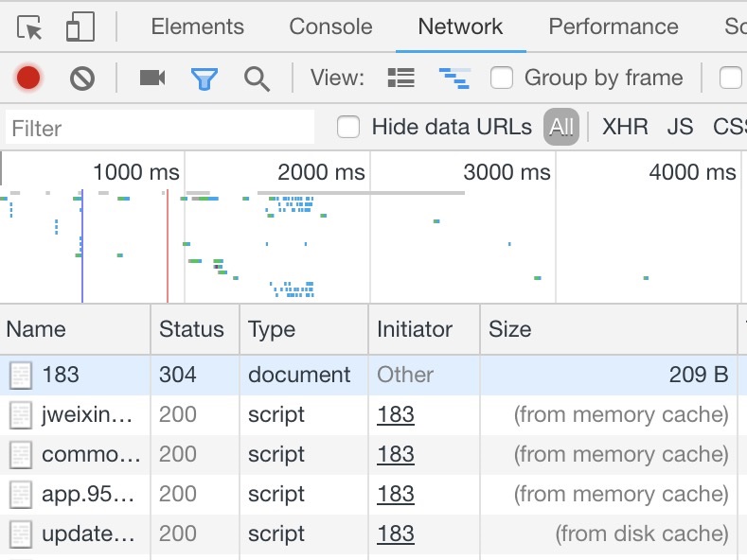Viewport: 747px width, 560px height.
Task: Select the XHR filter type
Action: [x=625, y=127]
